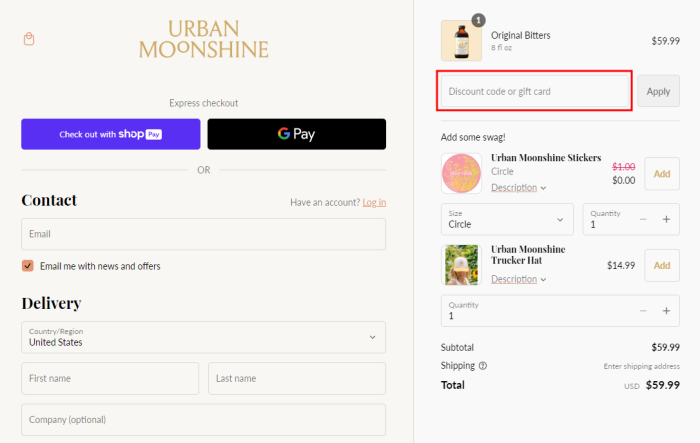
Task: Click the Original Bitters product name
Action: pos(521,35)
